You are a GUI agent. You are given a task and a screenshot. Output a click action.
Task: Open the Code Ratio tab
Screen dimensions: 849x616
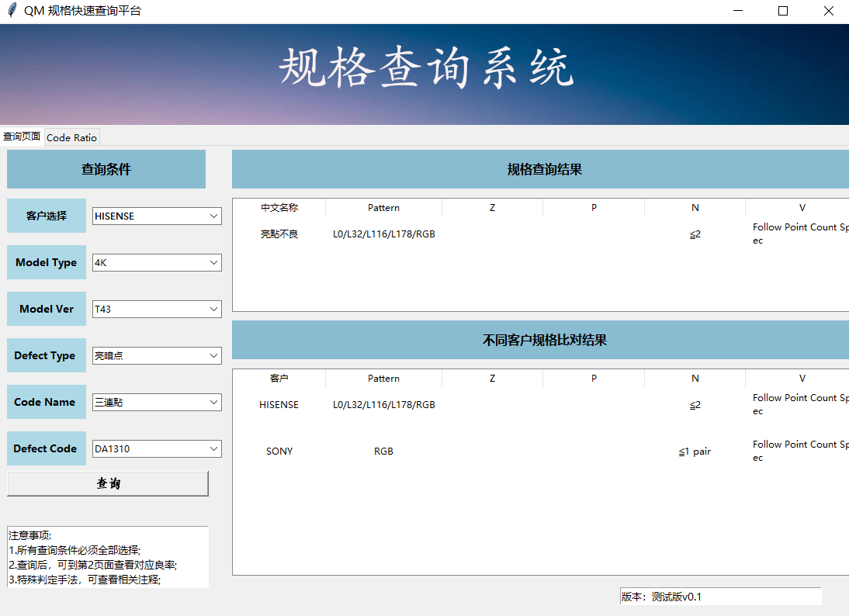pos(72,137)
